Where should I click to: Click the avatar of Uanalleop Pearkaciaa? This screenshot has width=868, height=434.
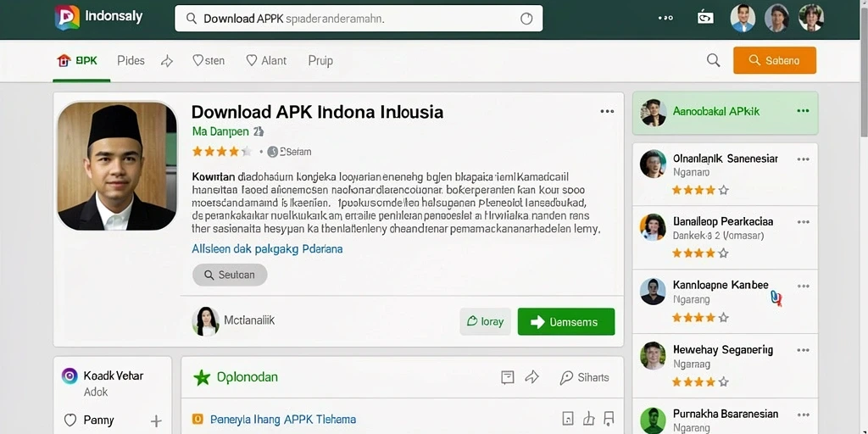653,227
